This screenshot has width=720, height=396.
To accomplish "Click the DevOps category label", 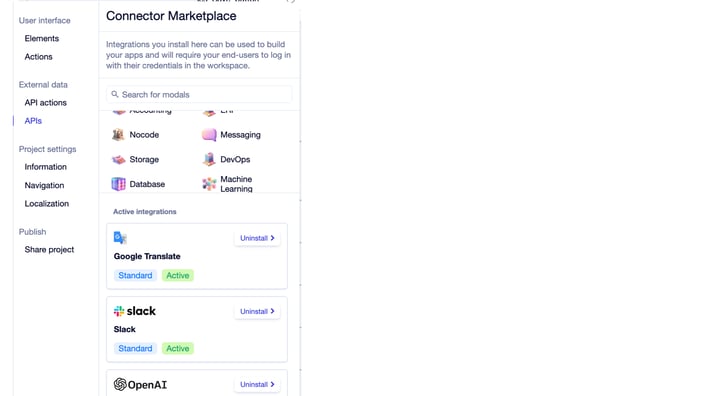I will (x=235, y=159).
